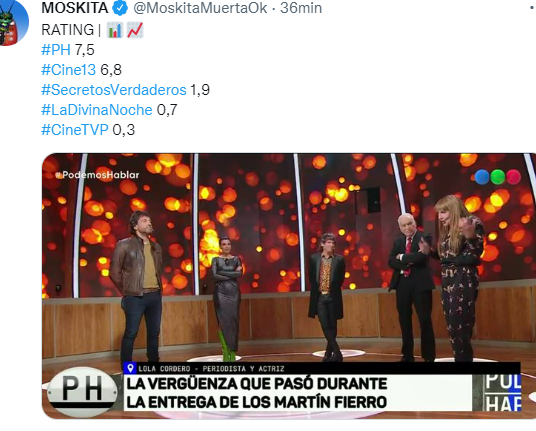
Task: Click the location pin icon beside Lola Cordero
Action: [130, 368]
